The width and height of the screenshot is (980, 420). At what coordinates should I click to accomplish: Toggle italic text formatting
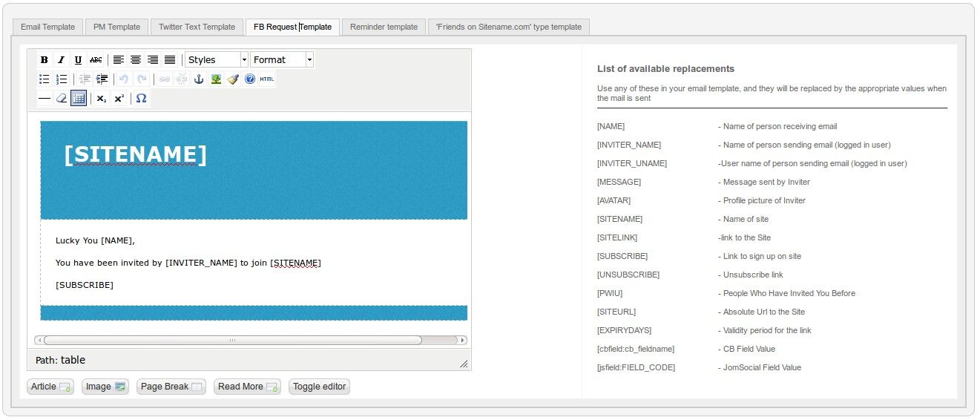click(62, 60)
